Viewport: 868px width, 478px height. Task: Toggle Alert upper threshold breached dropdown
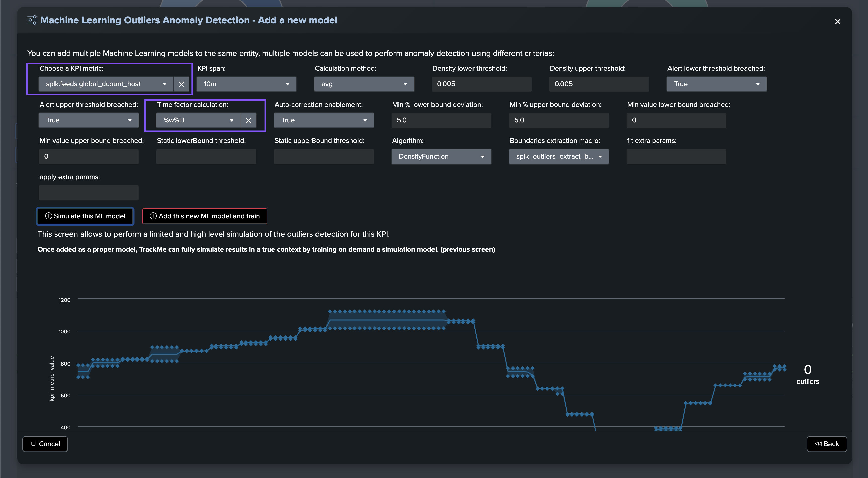click(89, 120)
